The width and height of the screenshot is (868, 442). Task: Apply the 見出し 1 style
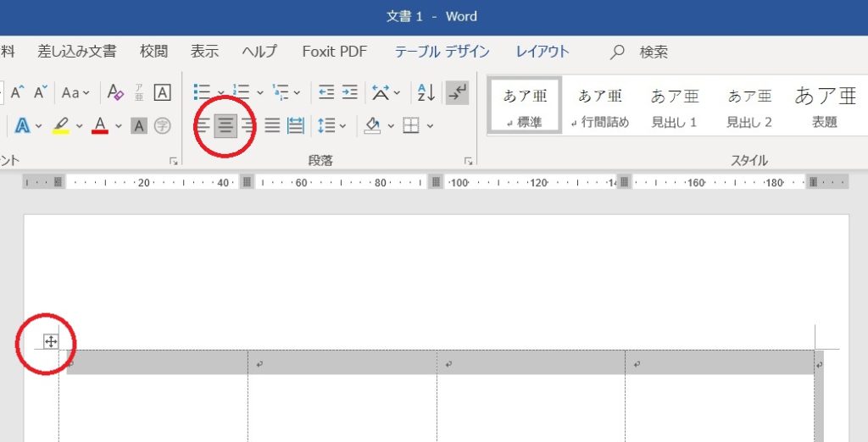674,105
